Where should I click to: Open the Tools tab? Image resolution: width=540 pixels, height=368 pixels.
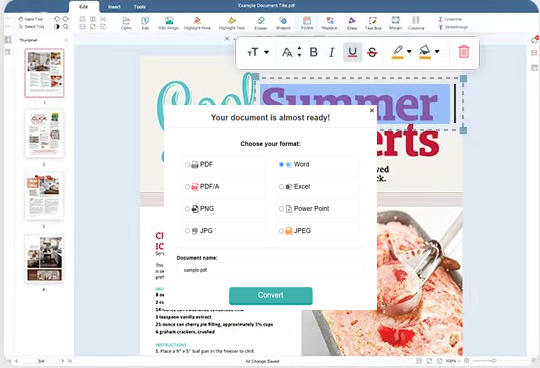(139, 7)
